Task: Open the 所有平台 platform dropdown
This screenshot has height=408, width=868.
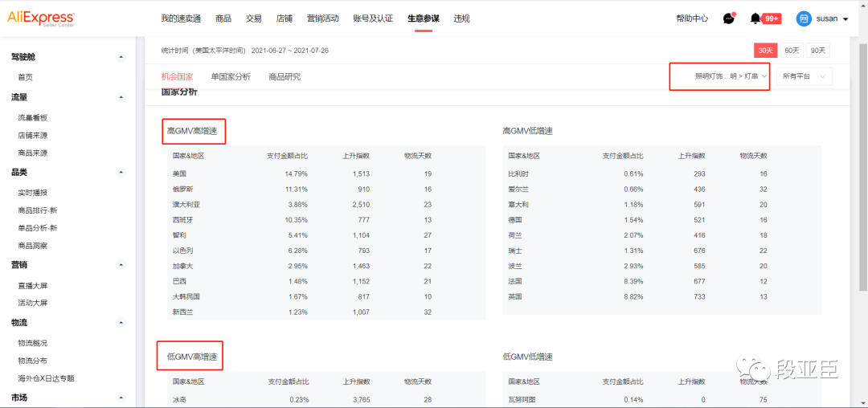Action: tap(804, 77)
